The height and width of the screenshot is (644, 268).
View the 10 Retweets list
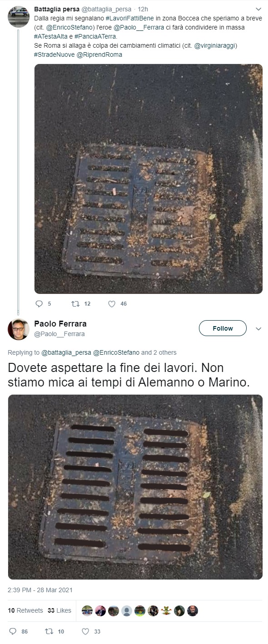(x=25, y=610)
